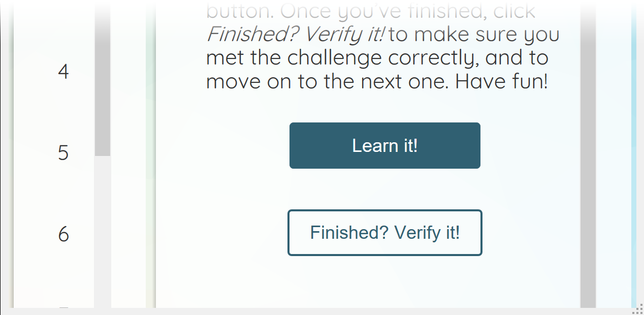Select challenge number 6 in the sidebar

coord(63,234)
